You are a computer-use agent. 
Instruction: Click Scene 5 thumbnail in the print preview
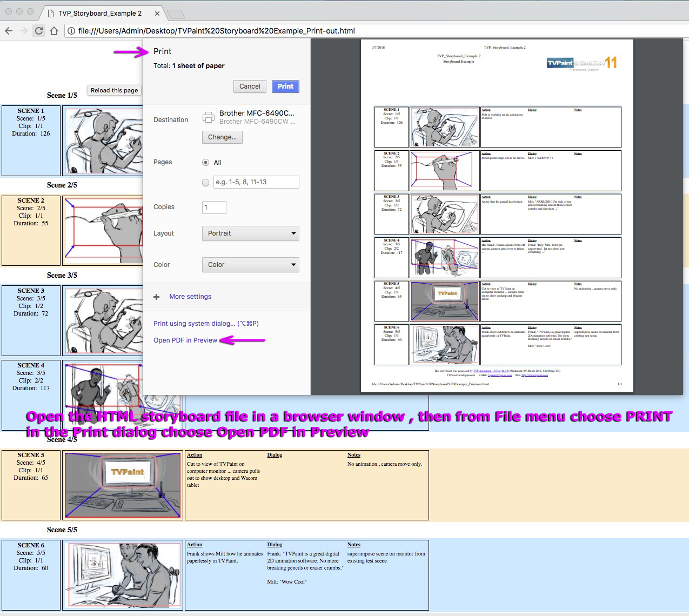point(445,301)
